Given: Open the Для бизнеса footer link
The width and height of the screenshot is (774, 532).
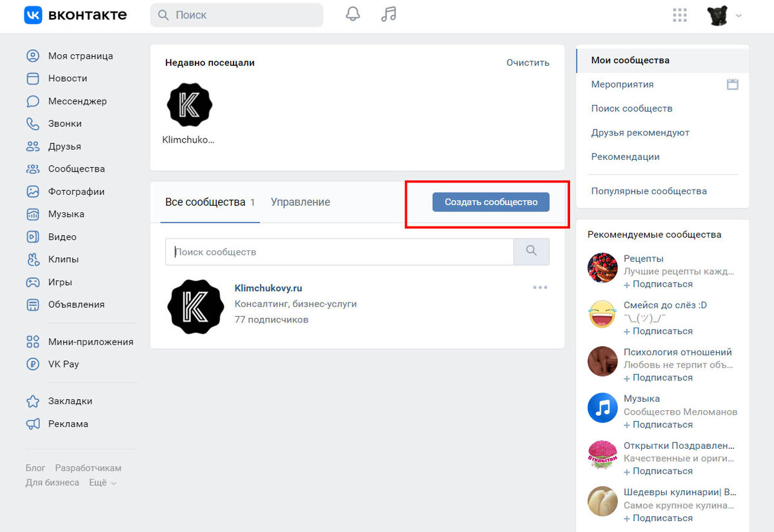Looking at the screenshot, I should (52, 482).
